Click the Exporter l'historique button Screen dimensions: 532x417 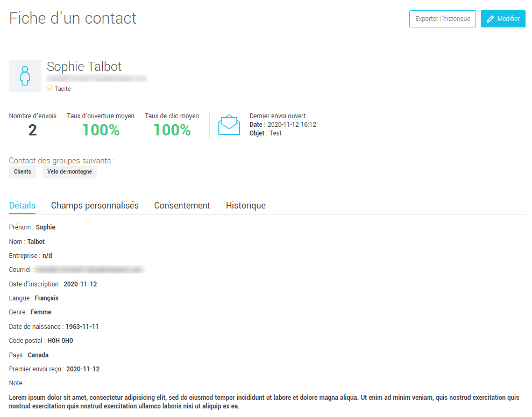442,18
